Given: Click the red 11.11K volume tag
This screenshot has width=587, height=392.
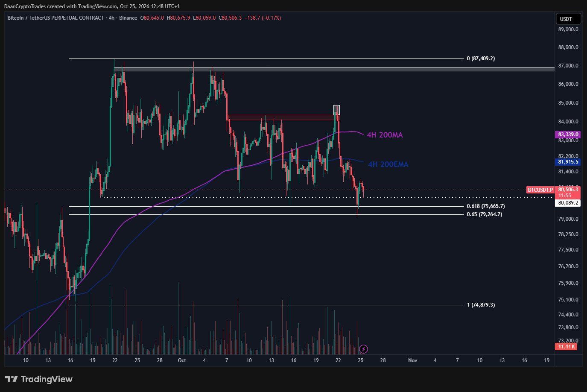Looking at the screenshot, I should [x=566, y=346].
